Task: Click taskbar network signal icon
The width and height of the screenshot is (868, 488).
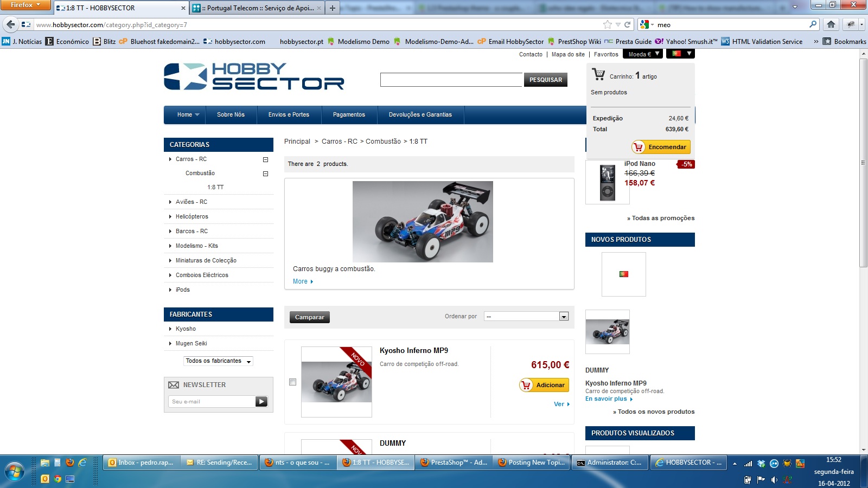Action: click(x=748, y=464)
